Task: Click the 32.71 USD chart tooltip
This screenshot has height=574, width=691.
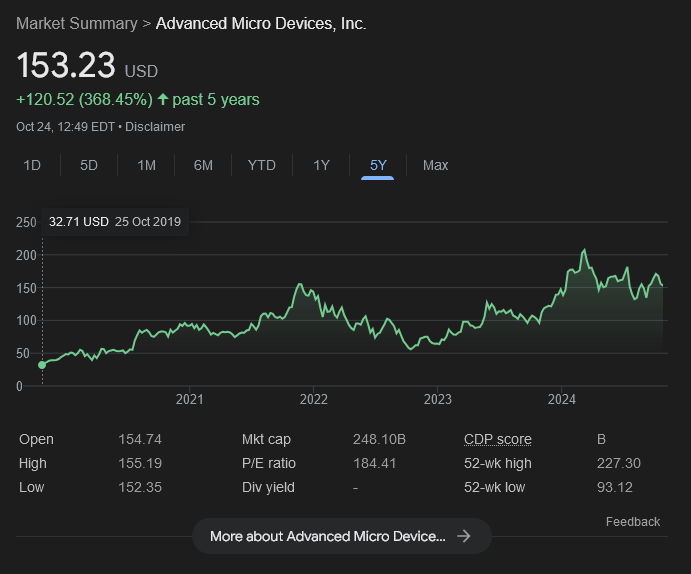Action: (115, 222)
